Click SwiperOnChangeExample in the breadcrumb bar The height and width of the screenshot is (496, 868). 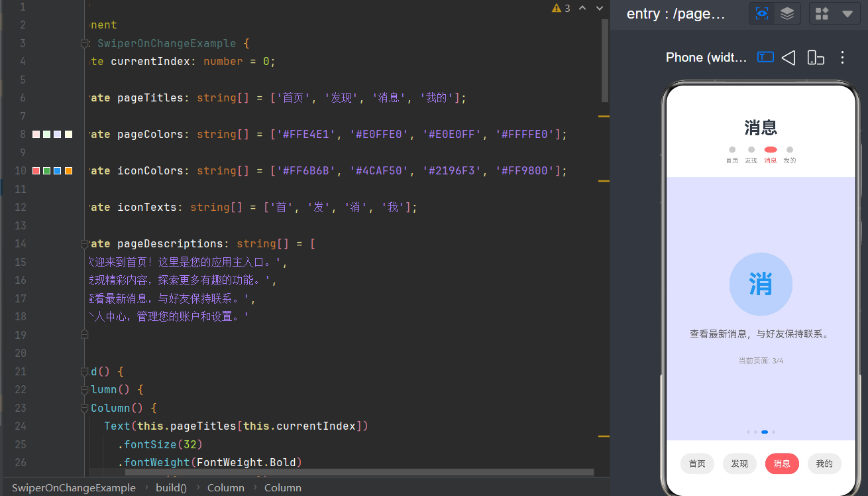click(74, 487)
